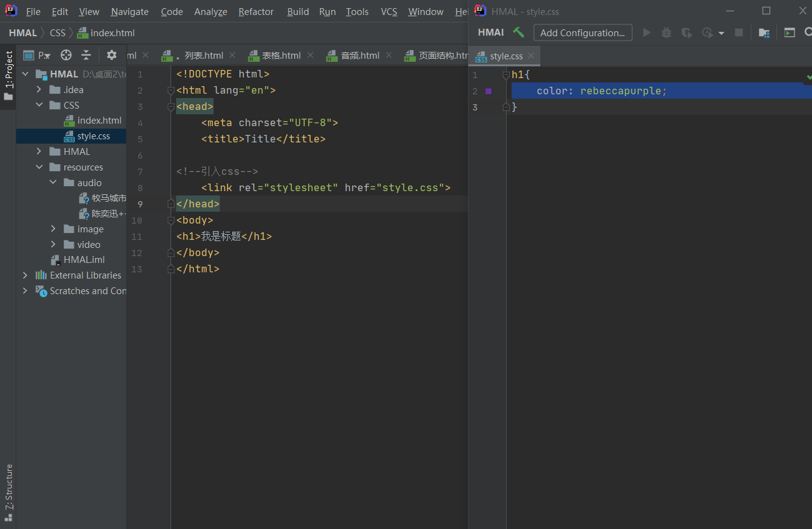Collapse the resources folder
This screenshot has width=812, height=529.
39,167
